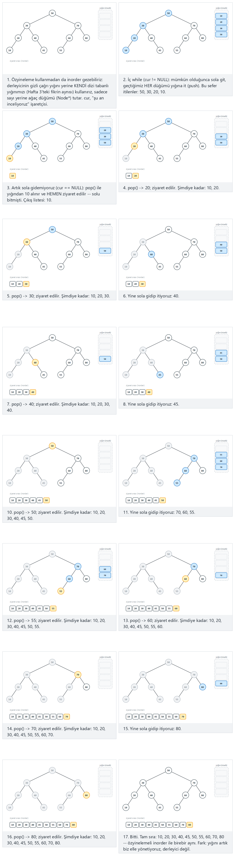
Task: Select yellow node 10 in step 3 tree
Action: (x=10, y=158)
